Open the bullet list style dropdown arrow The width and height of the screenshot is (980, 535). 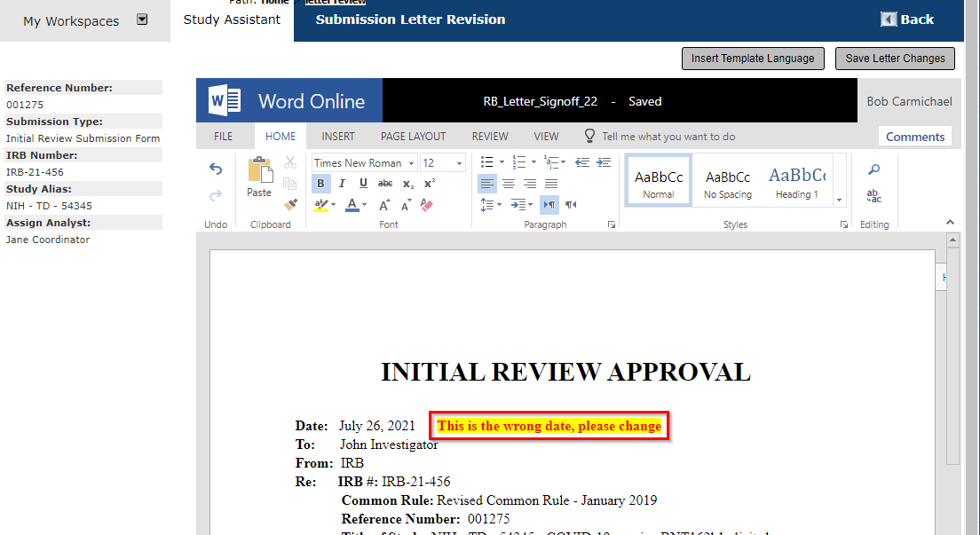coord(502,162)
